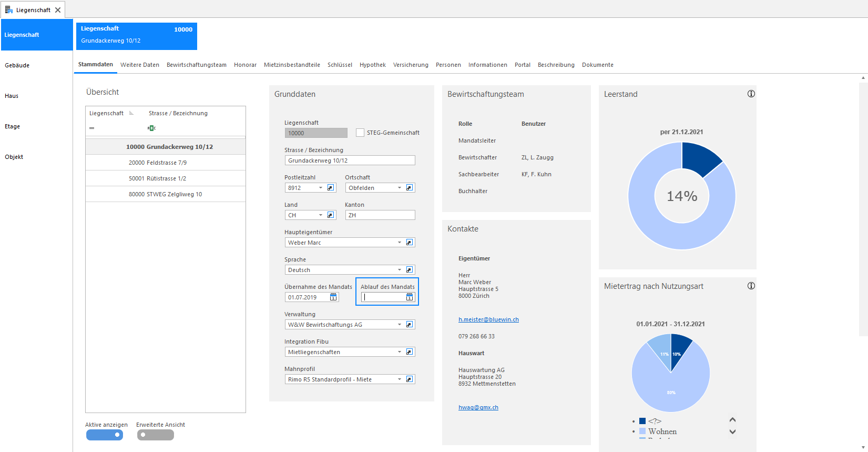Expand the Sprache dropdown

coord(400,270)
